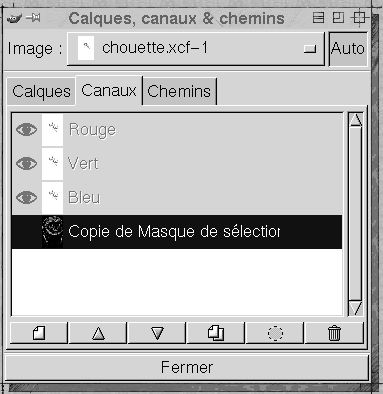Switch to the Chemins tab

179,91
